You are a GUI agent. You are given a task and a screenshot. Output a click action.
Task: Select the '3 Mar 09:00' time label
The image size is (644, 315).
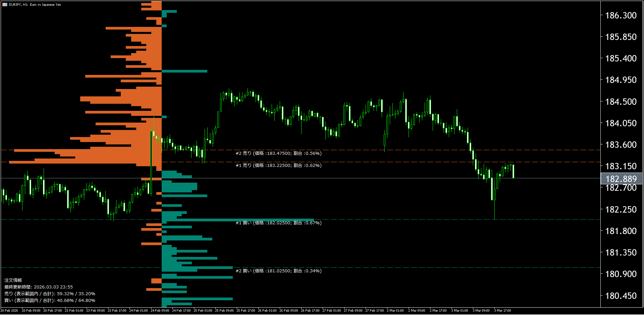coord(481,311)
